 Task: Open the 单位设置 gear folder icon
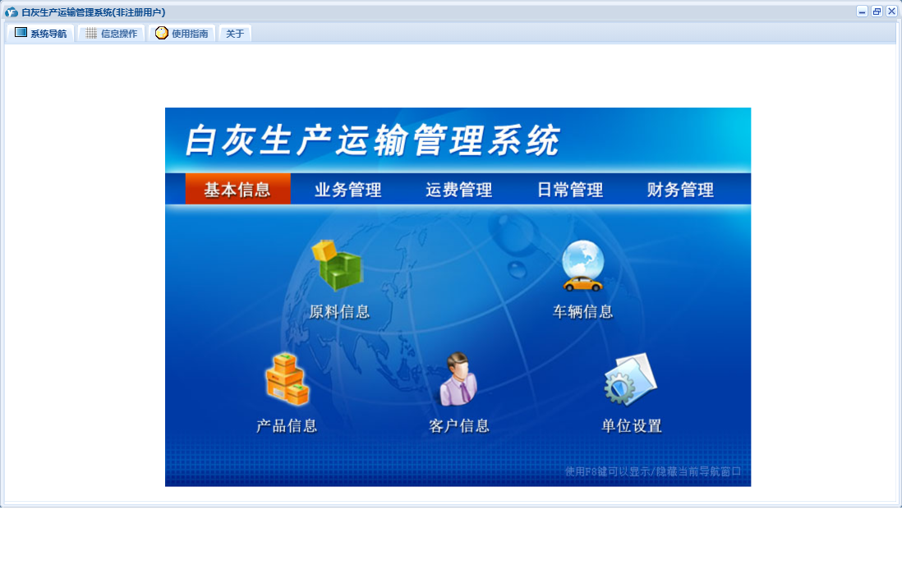point(630,379)
